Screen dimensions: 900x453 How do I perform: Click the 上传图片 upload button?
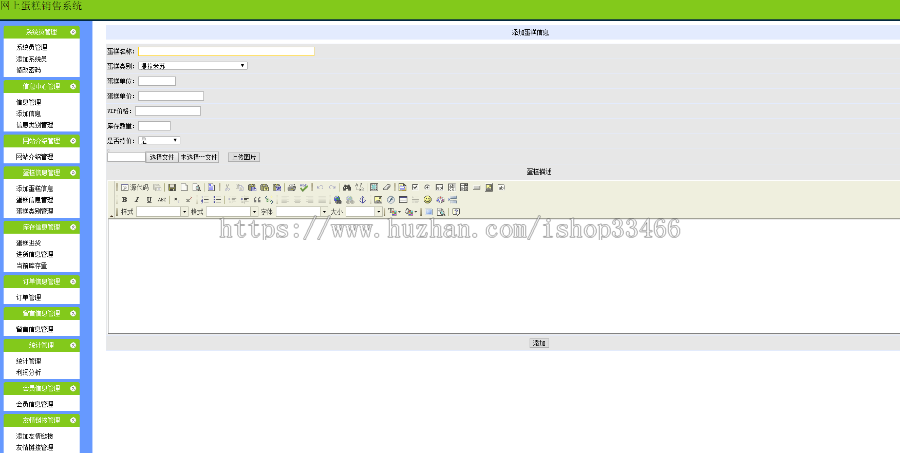(244, 157)
